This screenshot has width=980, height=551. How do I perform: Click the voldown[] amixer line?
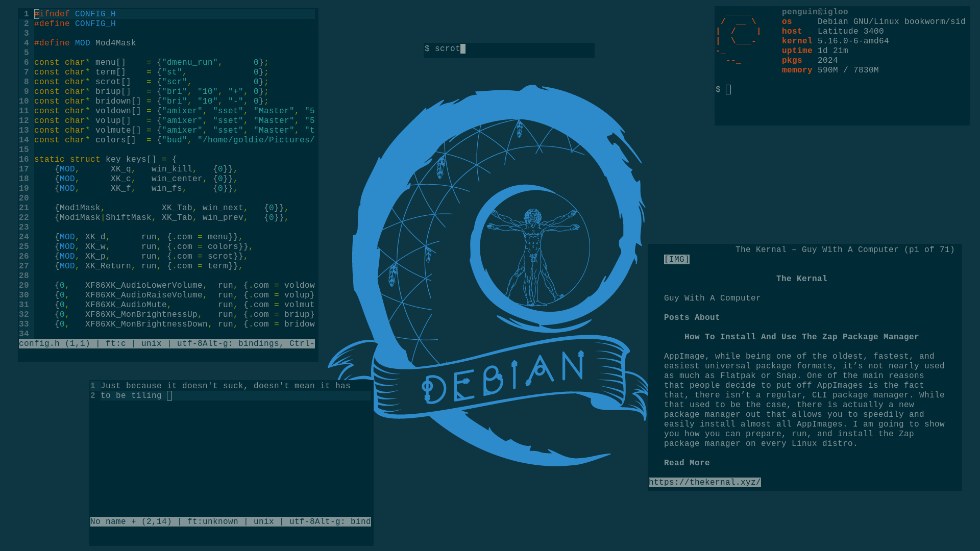(x=175, y=111)
